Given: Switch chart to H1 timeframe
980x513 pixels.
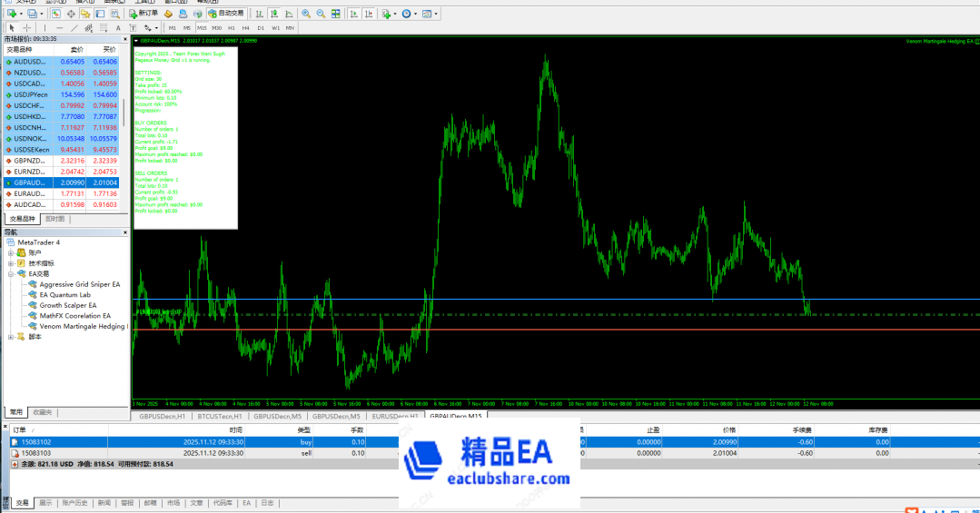Looking at the screenshot, I should click(232, 28).
